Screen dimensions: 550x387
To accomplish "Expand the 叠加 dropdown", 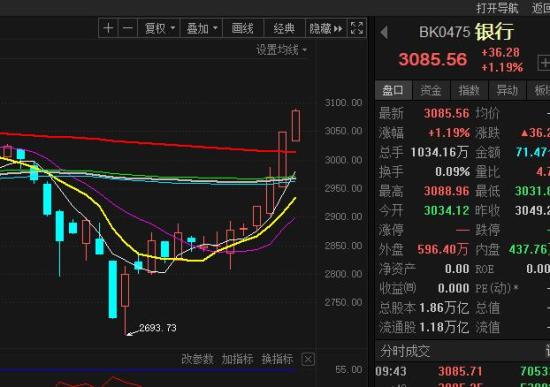I will point(202,28).
